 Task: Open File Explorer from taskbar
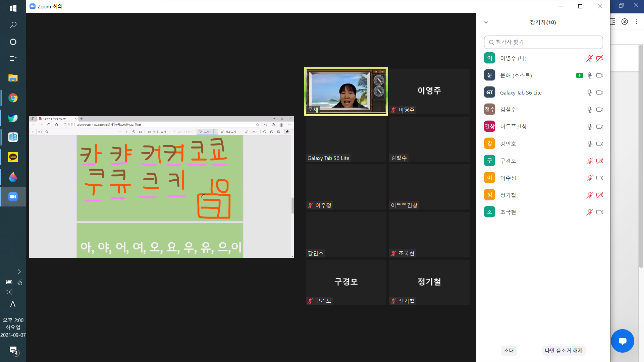(13, 78)
